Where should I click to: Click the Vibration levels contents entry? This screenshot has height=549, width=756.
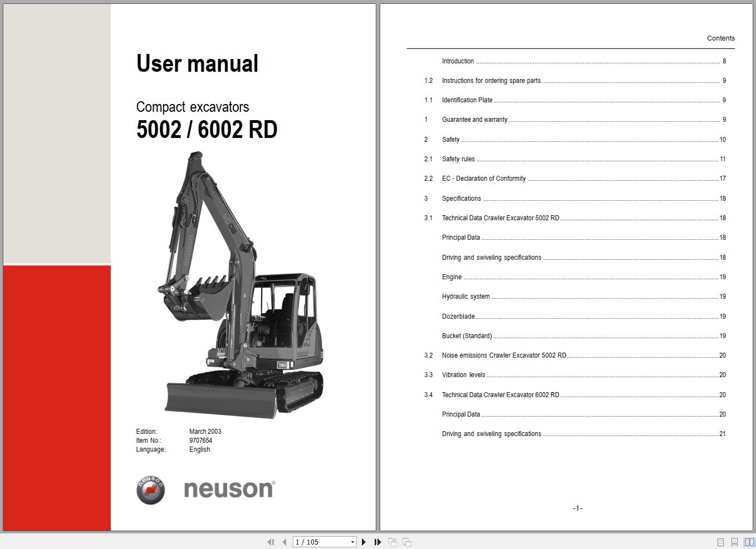click(x=463, y=374)
